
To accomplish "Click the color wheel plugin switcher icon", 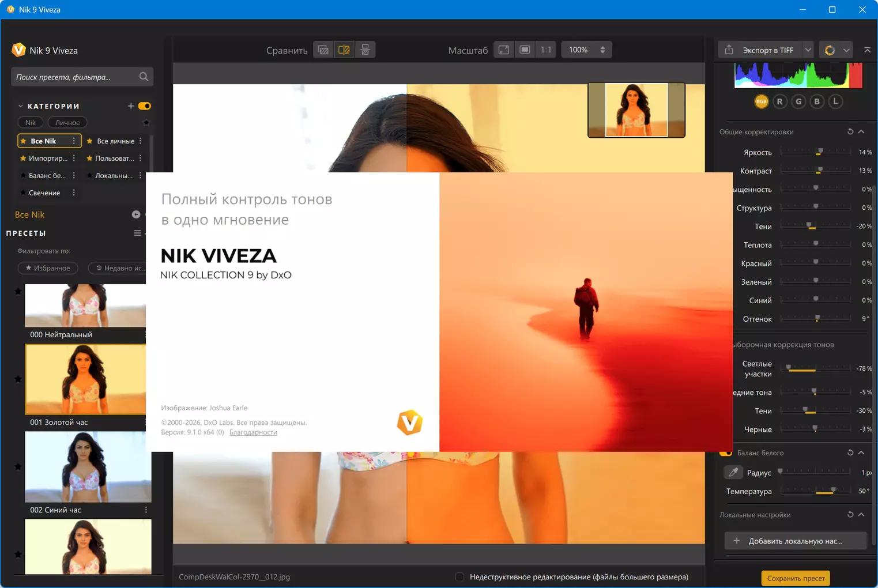I will [x=830, y=50].
